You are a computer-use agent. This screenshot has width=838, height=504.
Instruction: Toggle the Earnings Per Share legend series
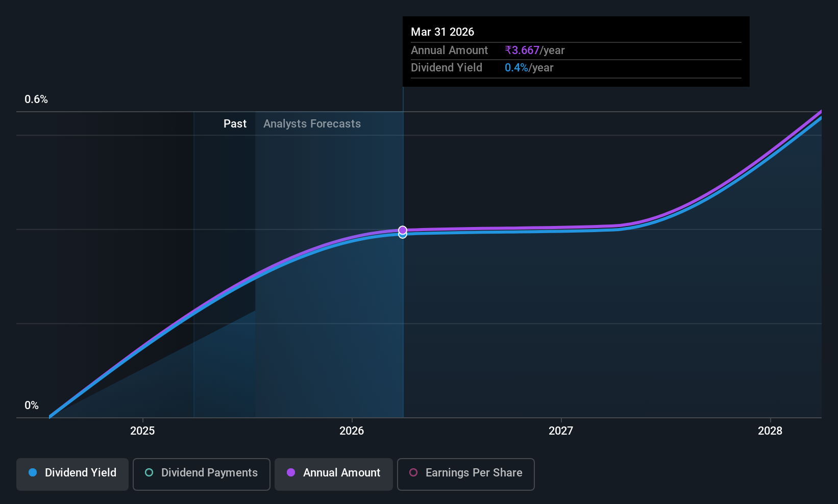466,474
